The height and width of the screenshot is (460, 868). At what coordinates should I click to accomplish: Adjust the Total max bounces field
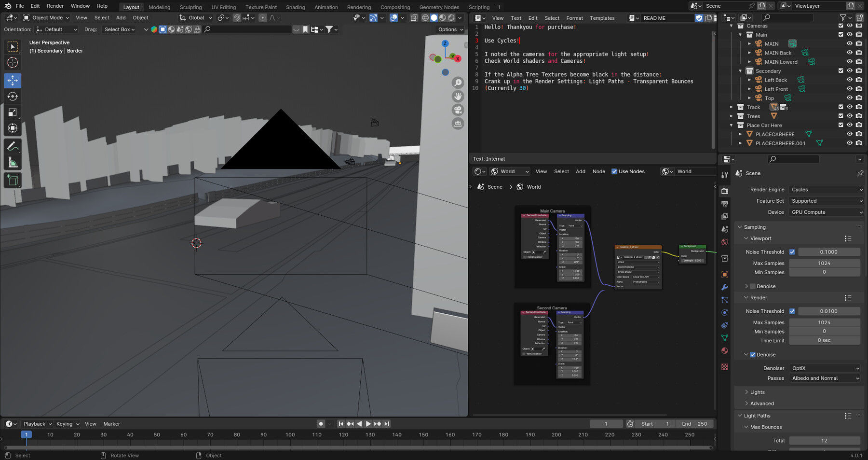pos(825,441)
